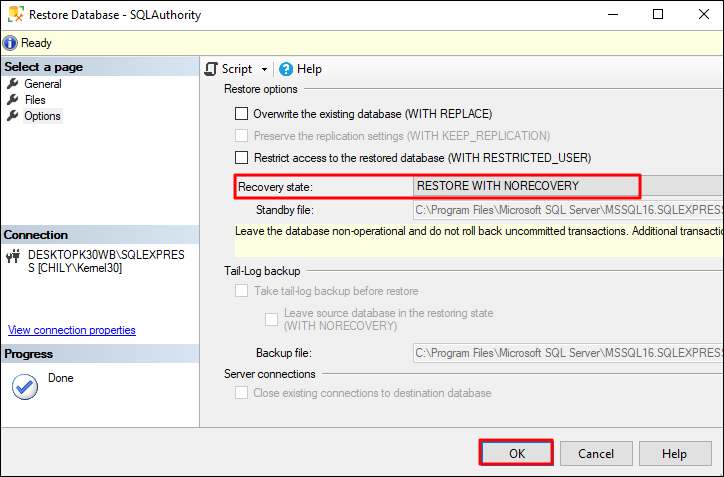Click the Cancel button
The image size is (724, 477).
[596, 453]
